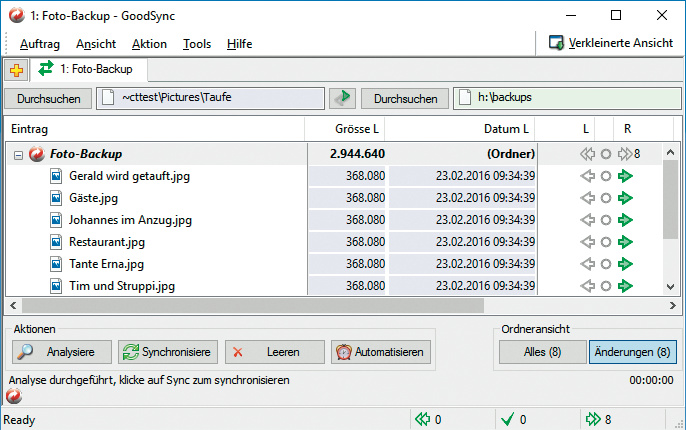Set Gäste.jpg to do nothing (circle)
Viewport: 686px width, 430px height.
coord(606,198)
